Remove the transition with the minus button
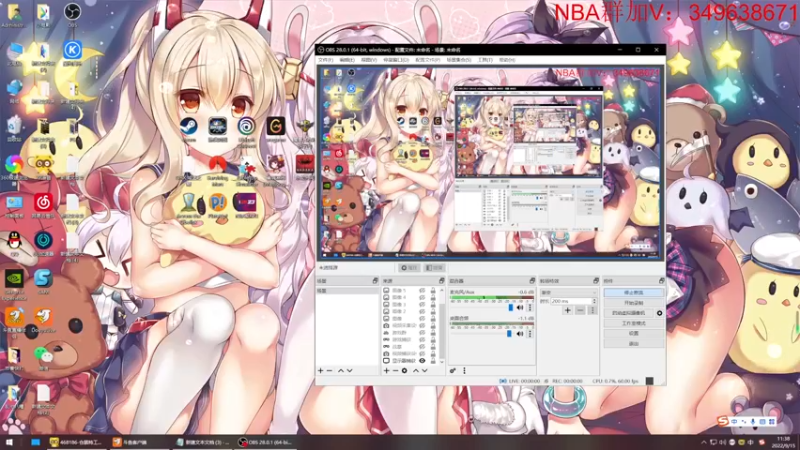 click(580, 310)
